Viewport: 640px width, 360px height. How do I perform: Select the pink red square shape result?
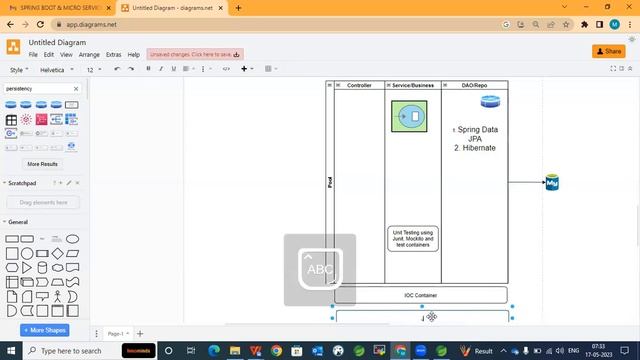[x=41, y=120]
